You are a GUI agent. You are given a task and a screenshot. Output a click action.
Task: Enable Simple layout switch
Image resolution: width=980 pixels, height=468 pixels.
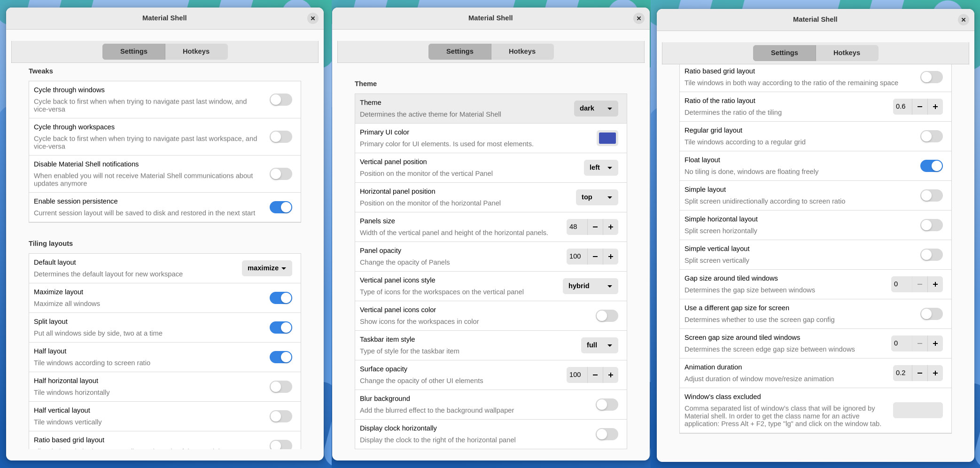click(x=932, y=195)
